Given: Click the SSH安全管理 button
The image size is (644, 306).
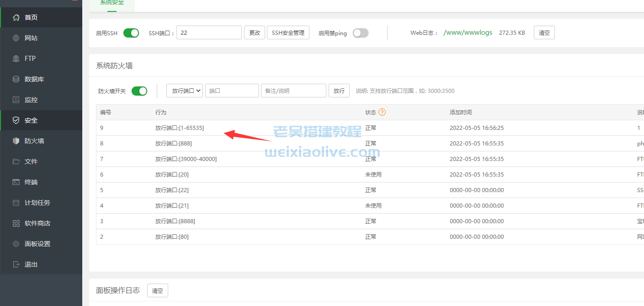Looking at the screenshot, I should (x=288, y=32).
